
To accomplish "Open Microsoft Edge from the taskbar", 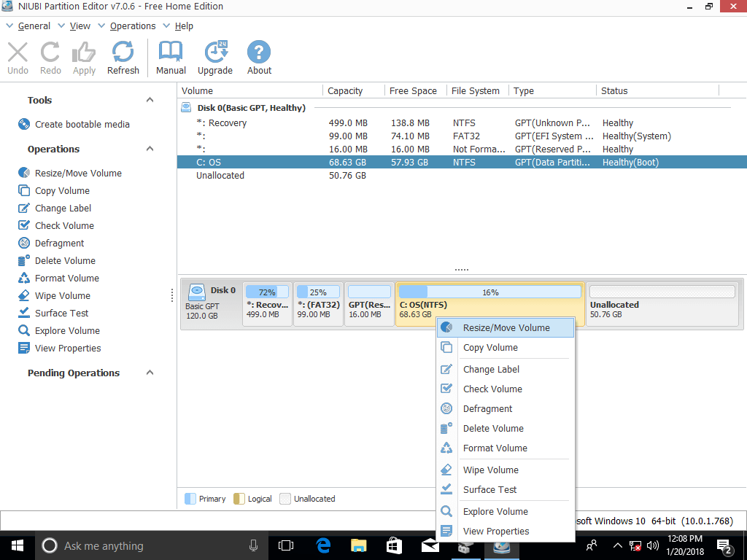I will [x=323, y=545].
